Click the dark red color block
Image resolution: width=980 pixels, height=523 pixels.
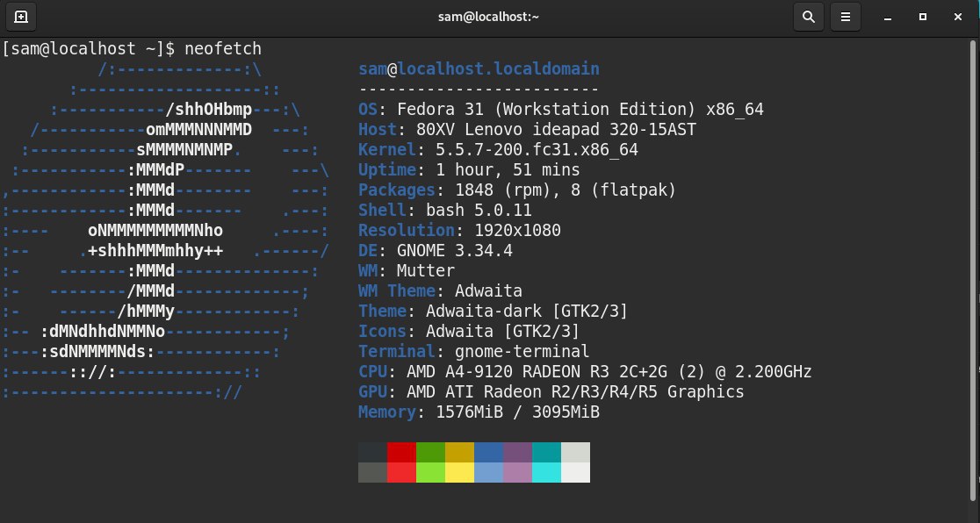click(401, 452)
